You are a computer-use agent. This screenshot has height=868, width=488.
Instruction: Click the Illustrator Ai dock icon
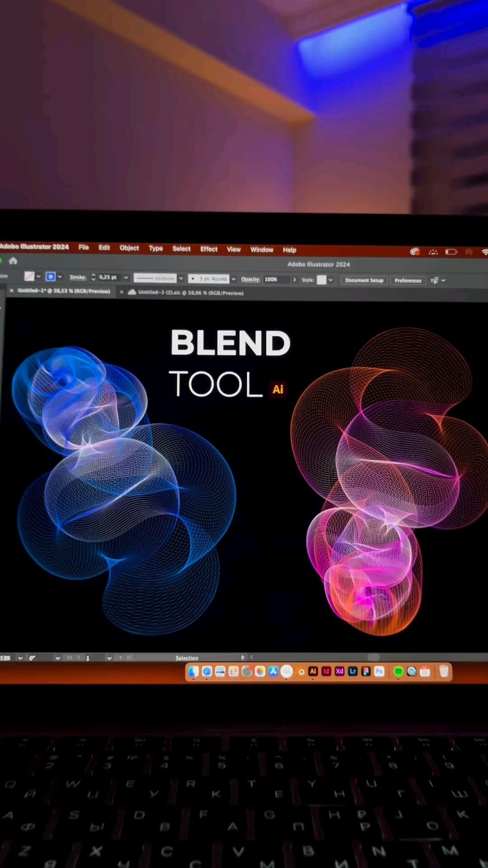[313, 671]
